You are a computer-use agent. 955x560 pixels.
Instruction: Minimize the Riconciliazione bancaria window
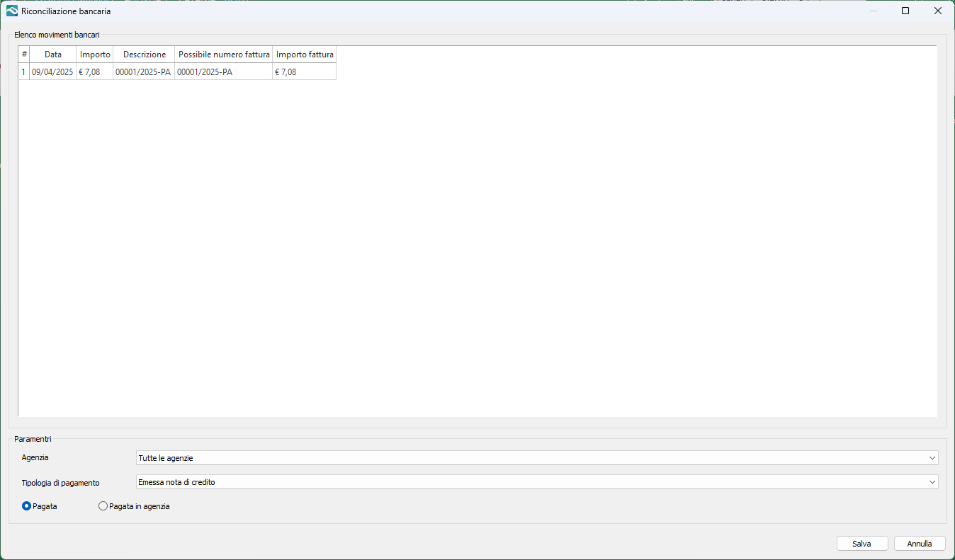[x=873, y=11]
